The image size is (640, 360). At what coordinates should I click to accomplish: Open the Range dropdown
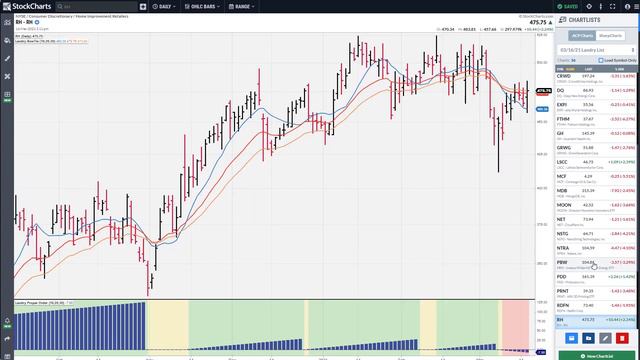point(241,7)
